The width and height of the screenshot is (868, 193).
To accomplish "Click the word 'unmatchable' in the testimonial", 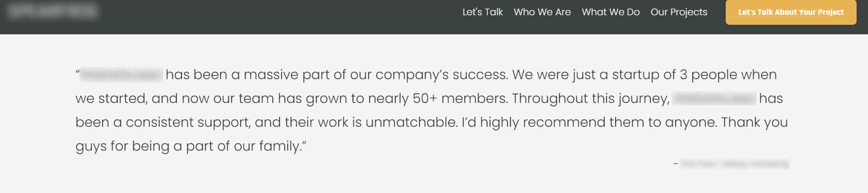I will coord(411,122).
